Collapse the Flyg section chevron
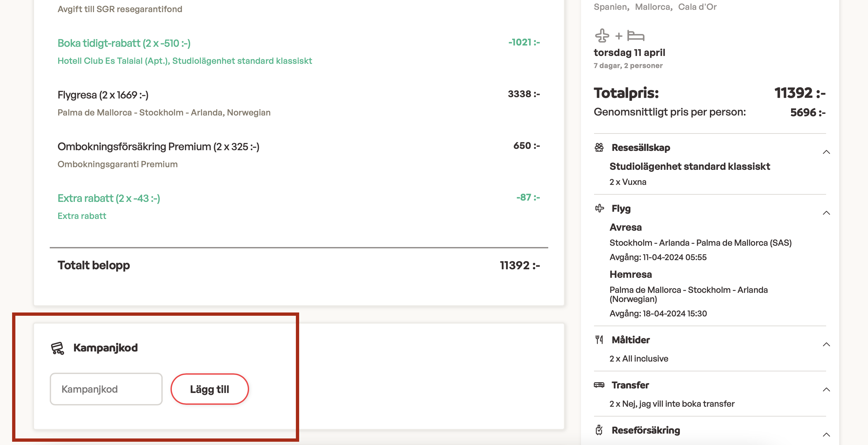 [826, 213]
